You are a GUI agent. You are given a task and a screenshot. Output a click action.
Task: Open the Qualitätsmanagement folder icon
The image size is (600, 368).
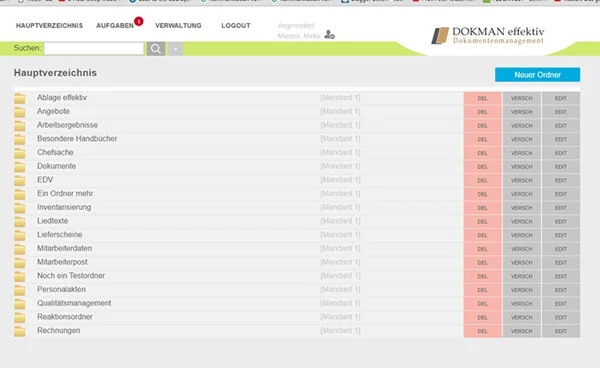click(x=20, y=304)
